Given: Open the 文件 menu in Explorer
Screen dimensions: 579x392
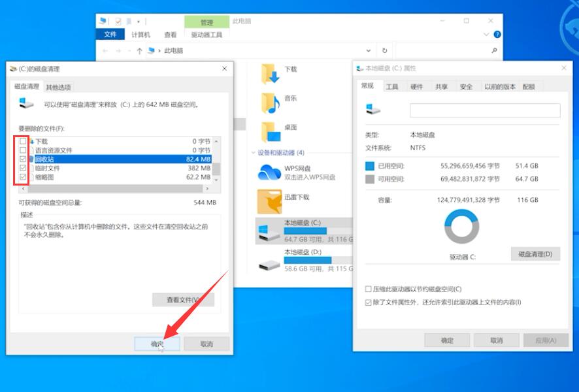Looking at the screenshot, I should (110, 35).
